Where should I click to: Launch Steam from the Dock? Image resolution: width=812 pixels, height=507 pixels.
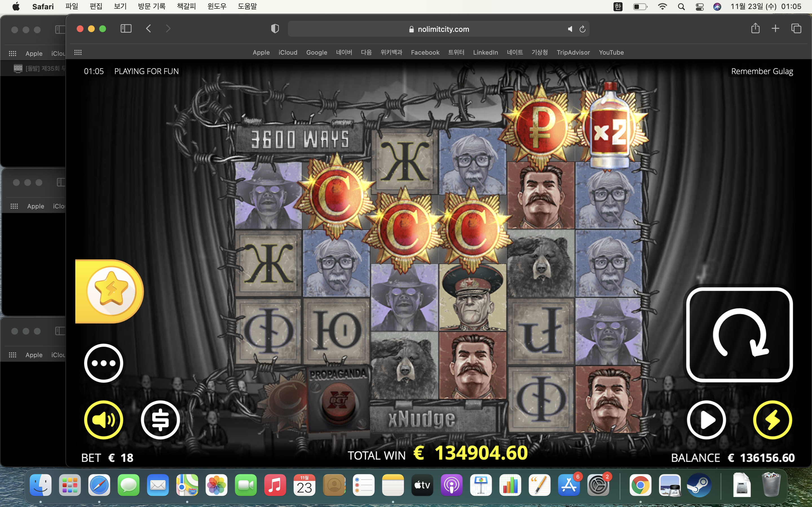[x=699, y=485]
